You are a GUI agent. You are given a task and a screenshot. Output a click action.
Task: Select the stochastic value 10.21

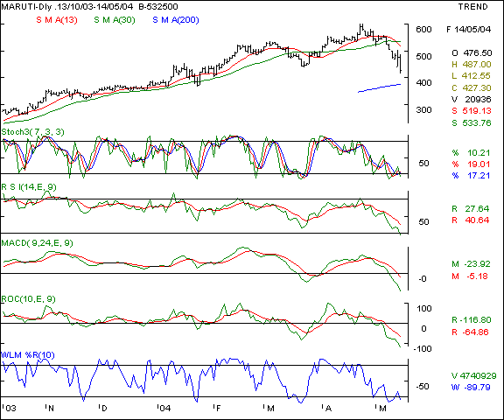click(479, 152)
